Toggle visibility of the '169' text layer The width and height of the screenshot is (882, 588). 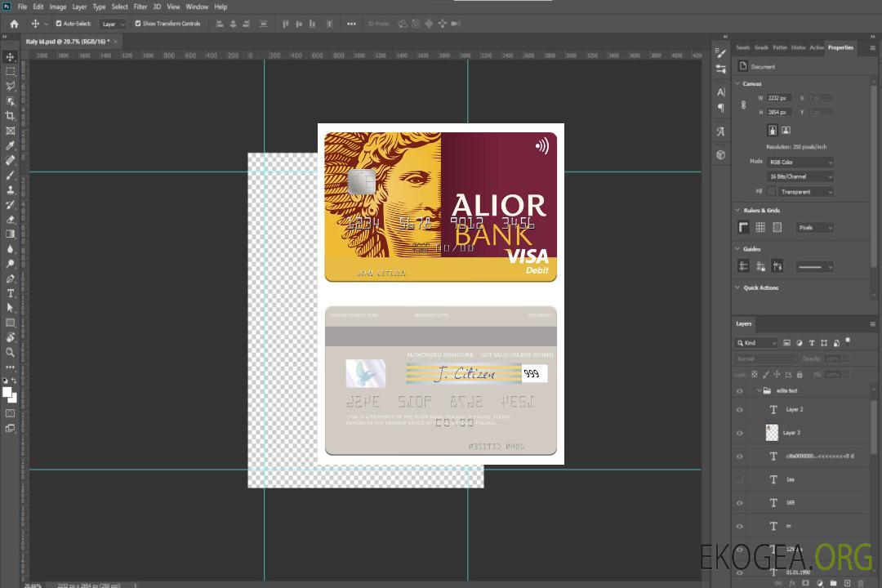740,503
